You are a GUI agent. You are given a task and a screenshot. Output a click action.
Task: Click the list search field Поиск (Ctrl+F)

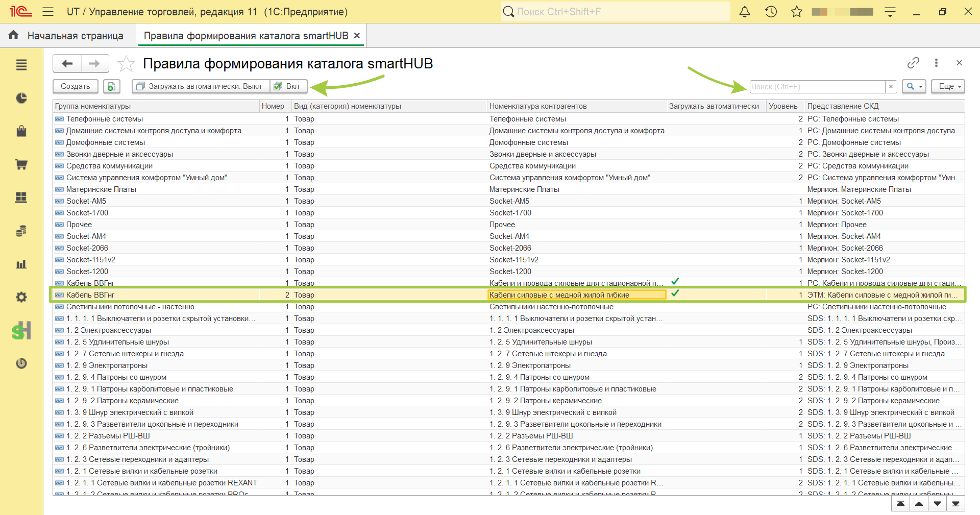point(818,86)
